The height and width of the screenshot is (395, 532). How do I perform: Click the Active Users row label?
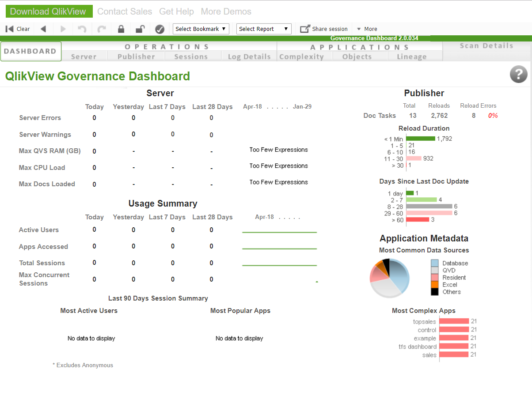[39, 230]
